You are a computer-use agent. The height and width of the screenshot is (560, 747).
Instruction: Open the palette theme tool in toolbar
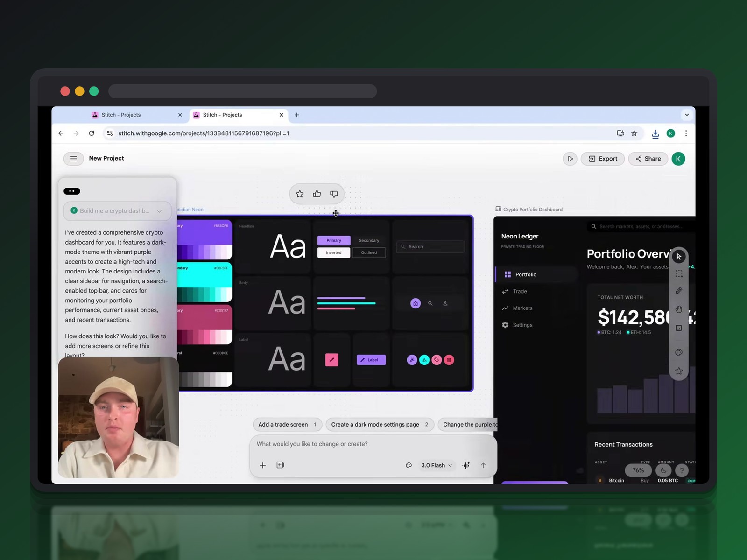(679, 352)
